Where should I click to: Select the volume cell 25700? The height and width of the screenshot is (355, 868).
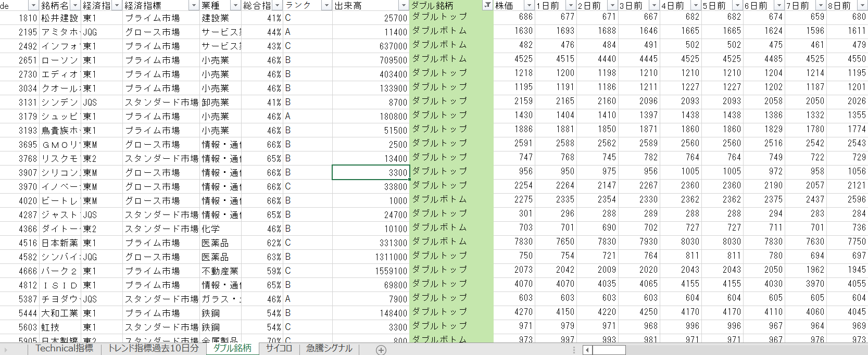tap(371, 18)
